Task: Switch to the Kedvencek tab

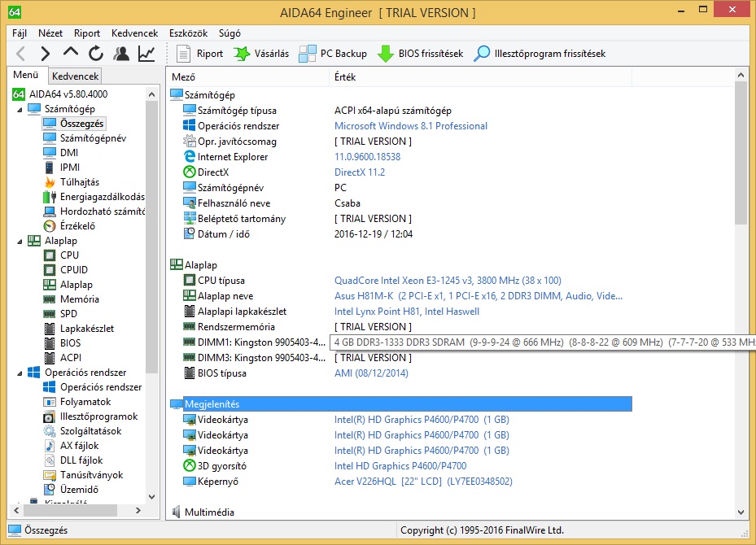Action: pyautogui.click(x=75, y=76)
